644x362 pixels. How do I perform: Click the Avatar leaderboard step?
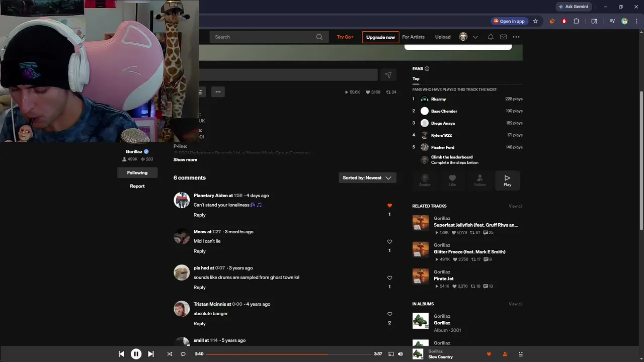click(425, 180)
